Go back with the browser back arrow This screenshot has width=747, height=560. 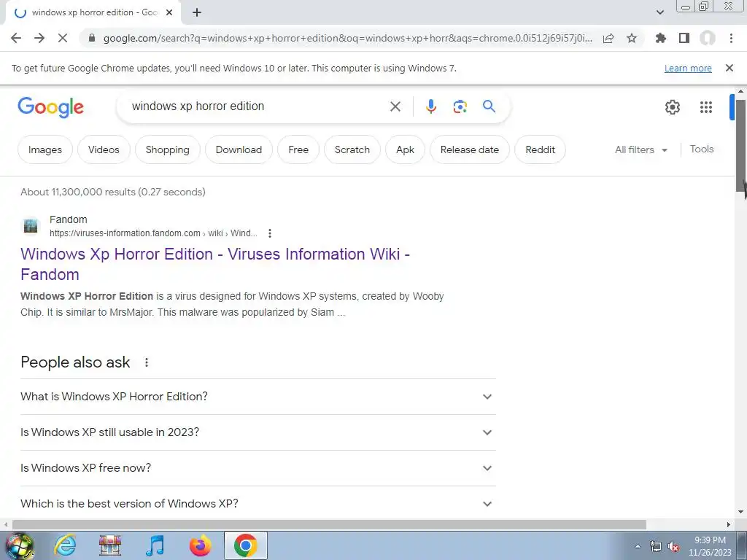[x=16, y=38]
